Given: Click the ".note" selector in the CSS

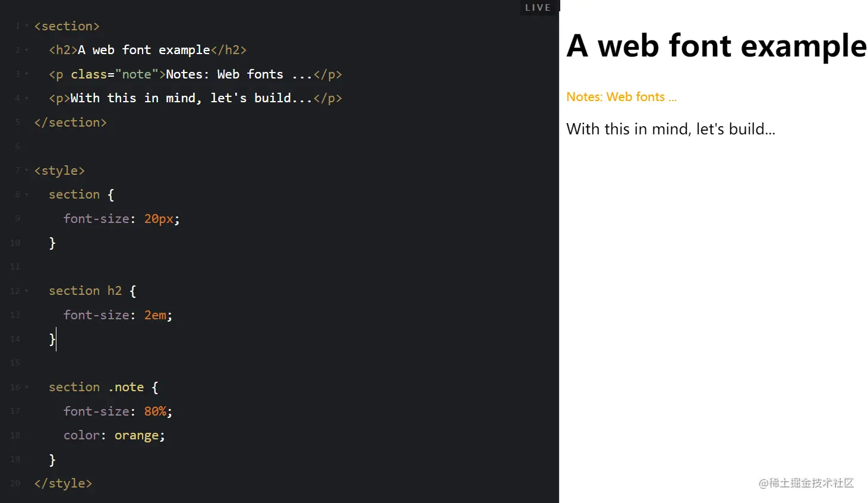Looking at the screenshot, I should [126, 387].
